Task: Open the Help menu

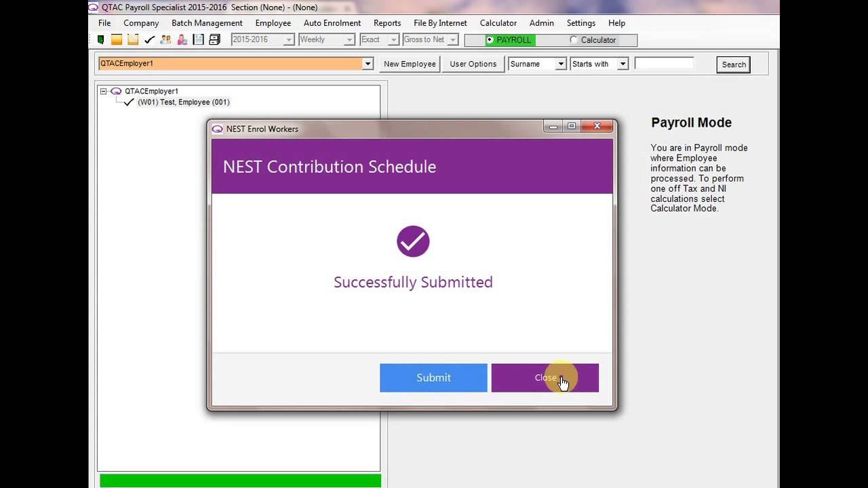Action: [617, 23]
